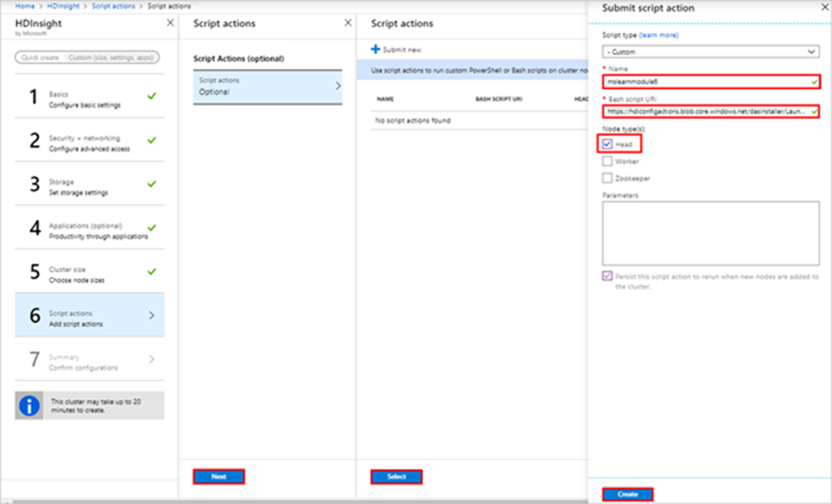Click green checkmark beside Storage step
Image resolution: width=832 pixels, height=504 pixels.
151,184
